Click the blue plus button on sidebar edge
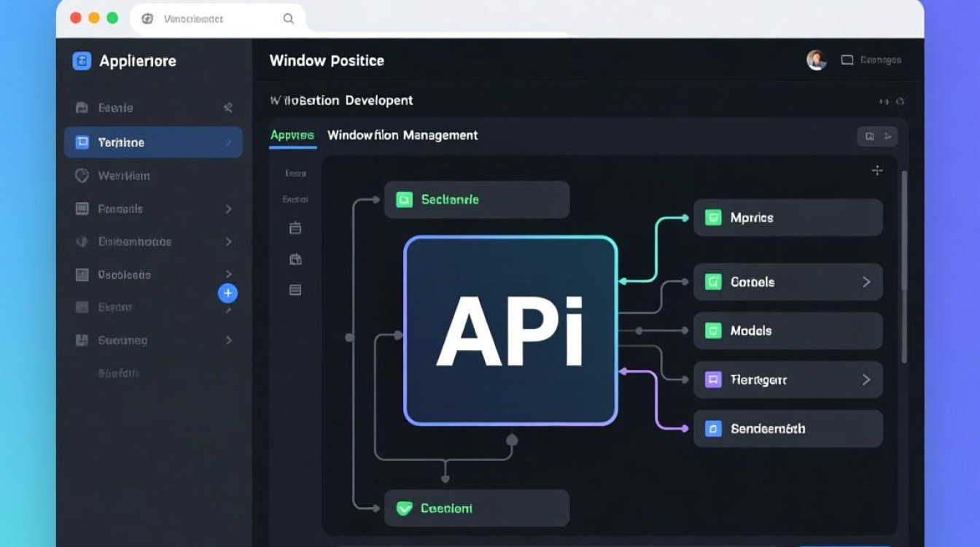 [x=227, y=293]
